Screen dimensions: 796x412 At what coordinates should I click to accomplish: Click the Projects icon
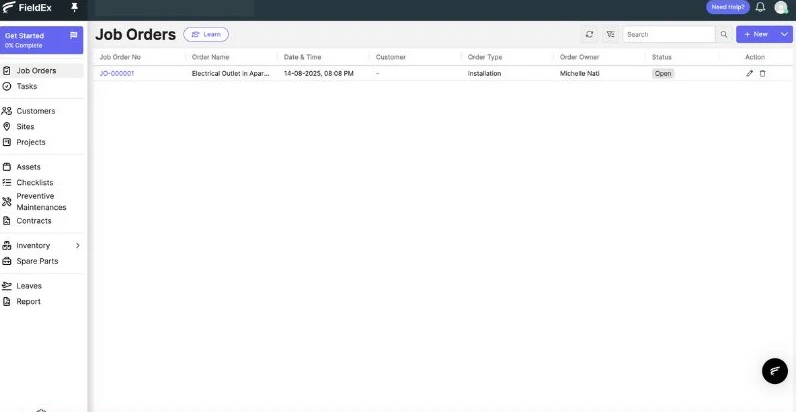point(7,142)
